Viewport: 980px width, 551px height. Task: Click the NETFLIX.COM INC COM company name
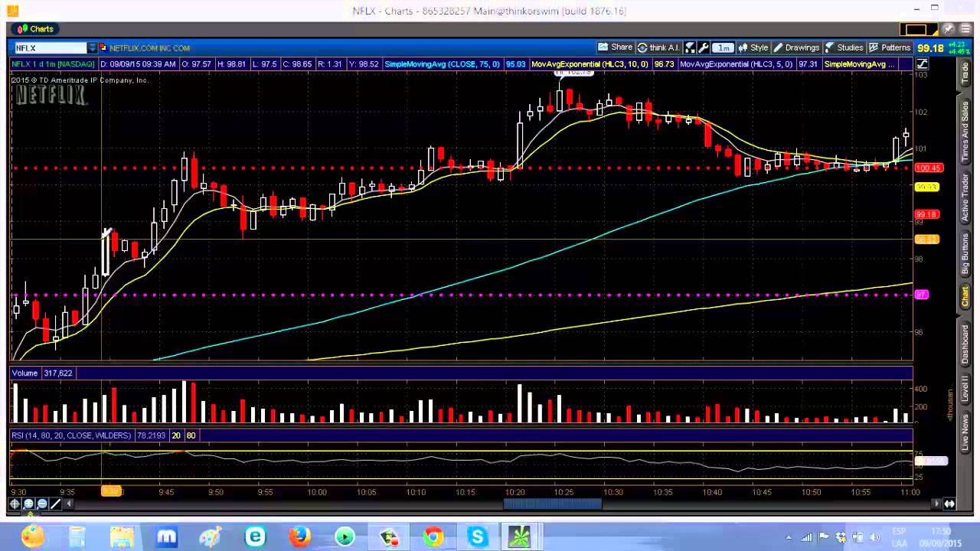pyautogui.click(x=149, y=47)
